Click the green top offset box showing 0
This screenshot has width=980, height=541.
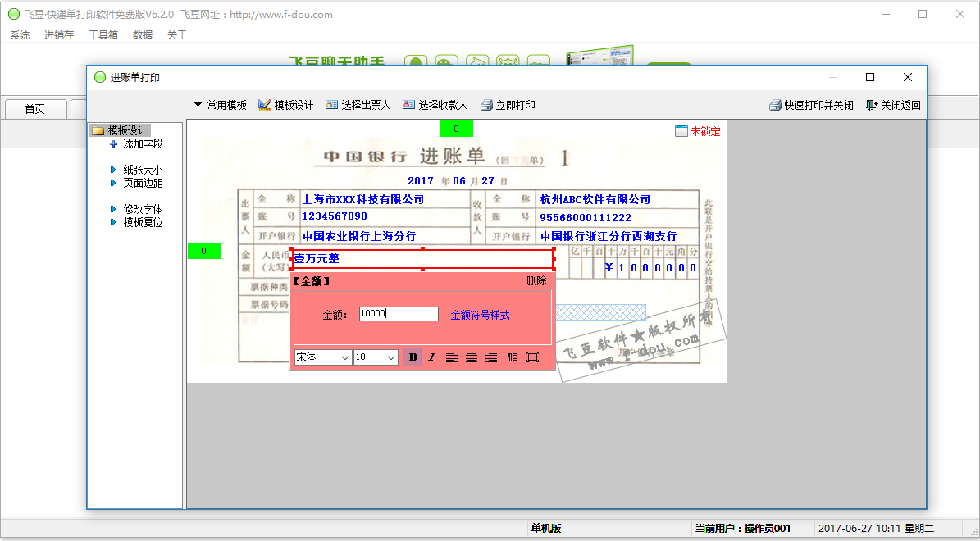pos(457,129)
